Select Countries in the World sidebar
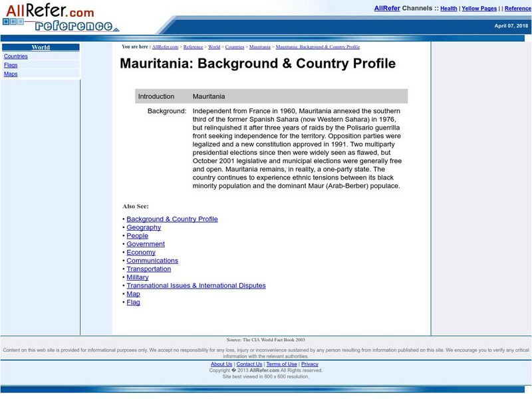The height and width of the screenshot is (399, 532). [x=17, y=56]
